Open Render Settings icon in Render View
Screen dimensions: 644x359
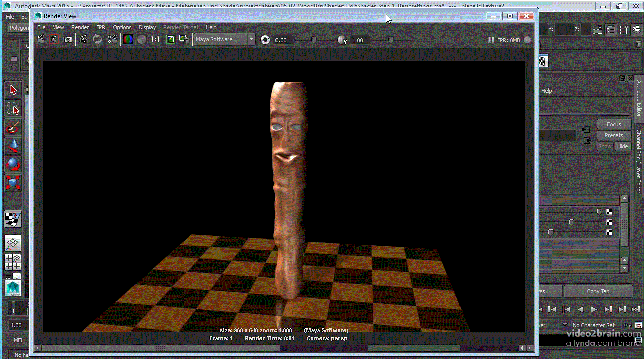(113, 39)
